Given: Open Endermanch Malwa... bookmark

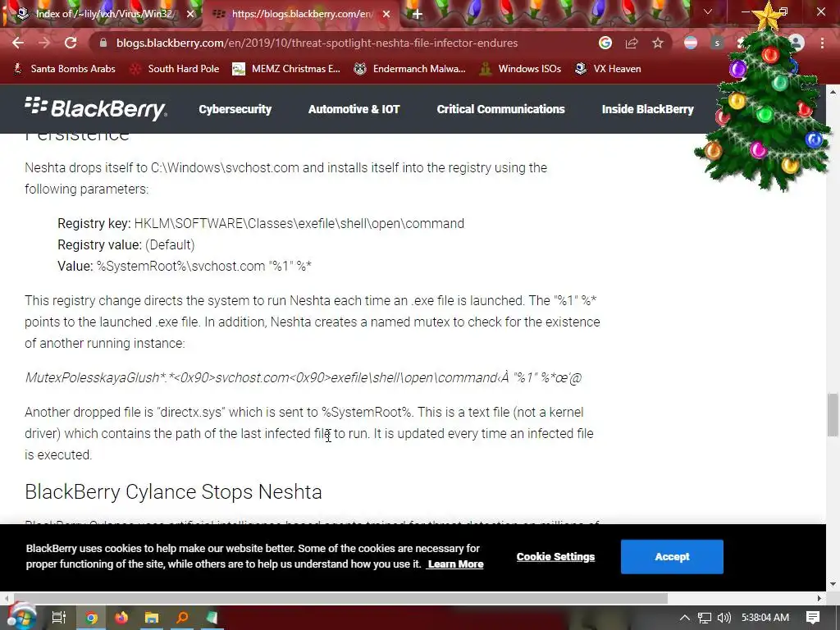Looking at the screenshot, I should pyautogui.click(x=410, y=69).
